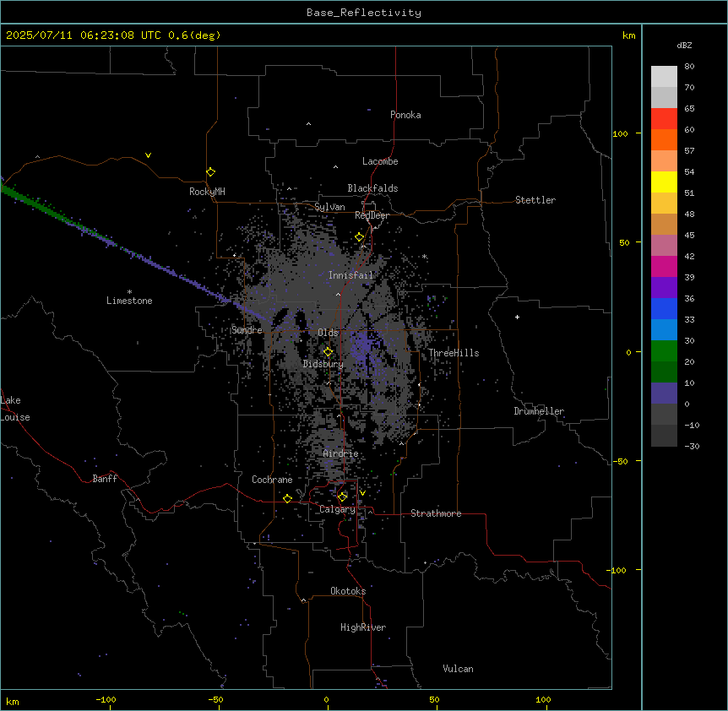Screen dimensions: 728x711
Task: Click the Lake Louise label
Action: (15, 409)
